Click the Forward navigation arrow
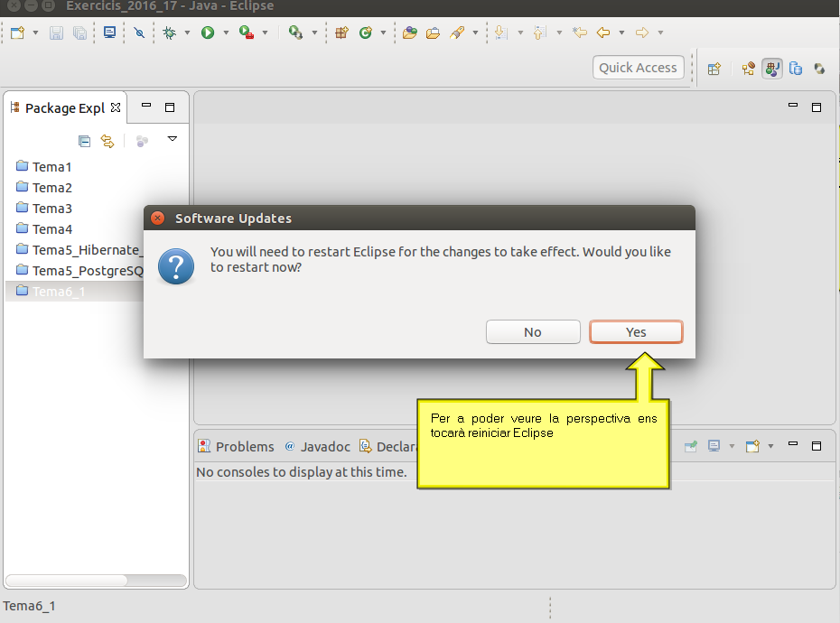This screenshot has height=623, width=840. point(642,33)
